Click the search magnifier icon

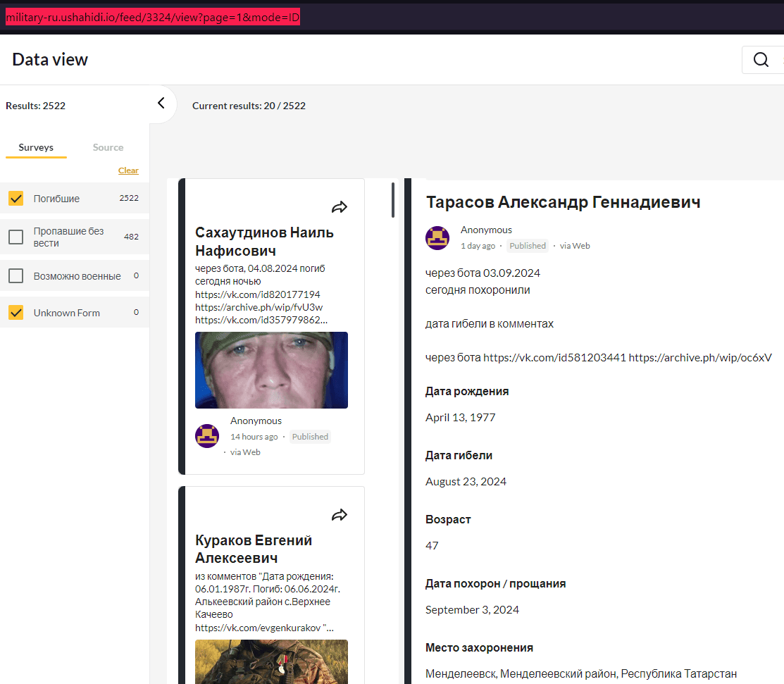[761, 60]
